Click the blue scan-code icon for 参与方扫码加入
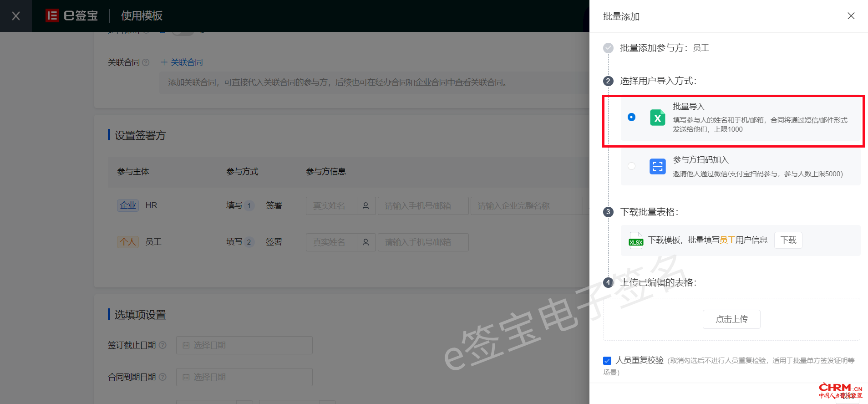The width and height of the screenshot is (868, 404). point(657,166)
